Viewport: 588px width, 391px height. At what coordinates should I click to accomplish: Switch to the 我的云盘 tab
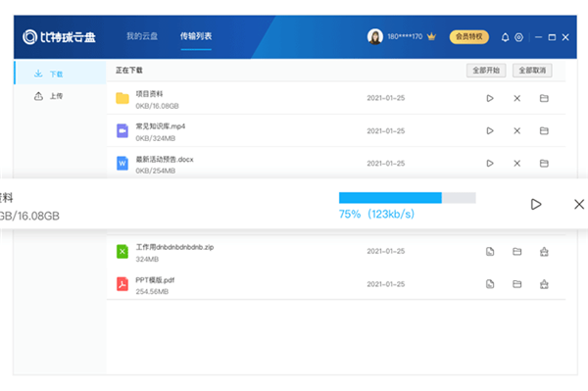click(142, 36)
